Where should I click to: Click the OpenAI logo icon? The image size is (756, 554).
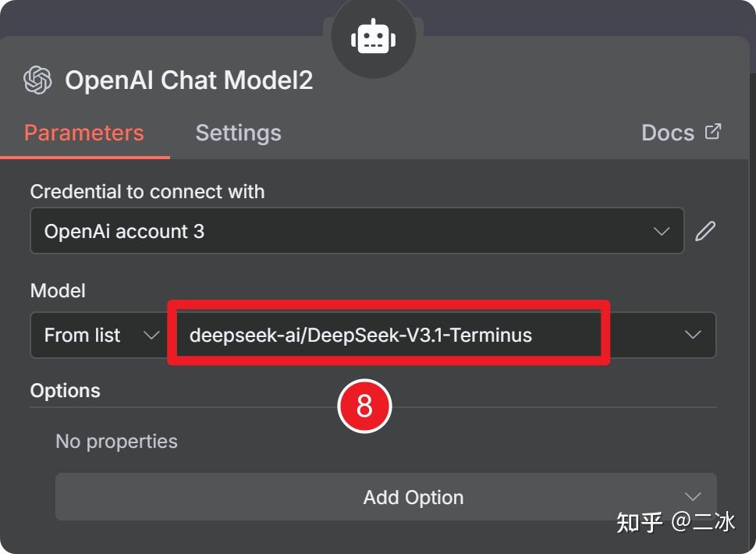[37, 80]
